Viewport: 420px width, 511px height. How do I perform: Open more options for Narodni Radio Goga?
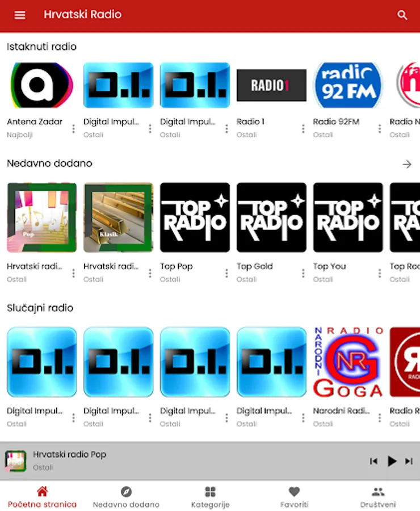(x=380, y=418)
